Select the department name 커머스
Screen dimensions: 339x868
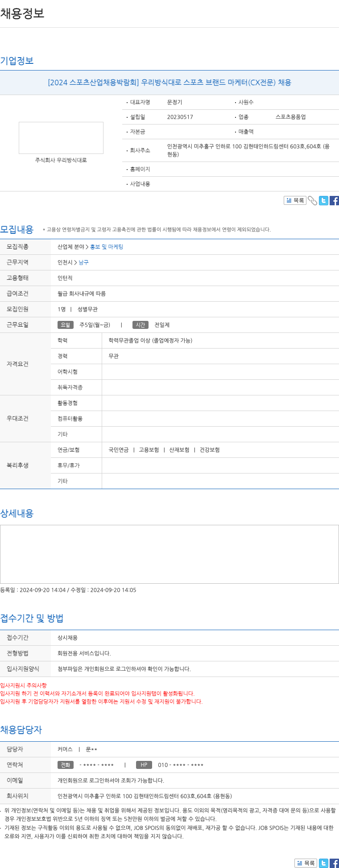[65, 749]
